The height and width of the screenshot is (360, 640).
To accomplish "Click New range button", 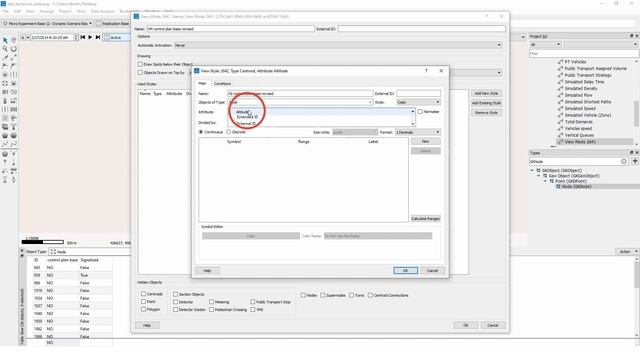I will pyautogui.click(x=425, y=141).
